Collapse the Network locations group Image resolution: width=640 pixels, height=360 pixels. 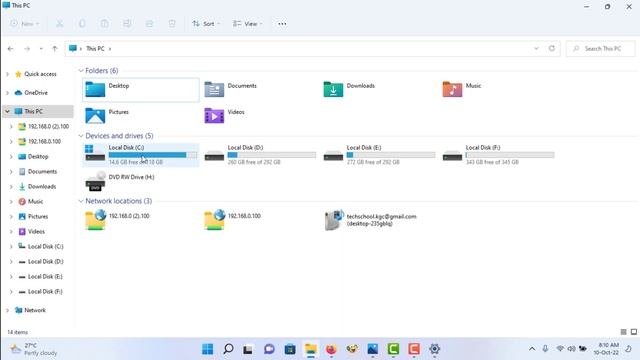[81, 201]
